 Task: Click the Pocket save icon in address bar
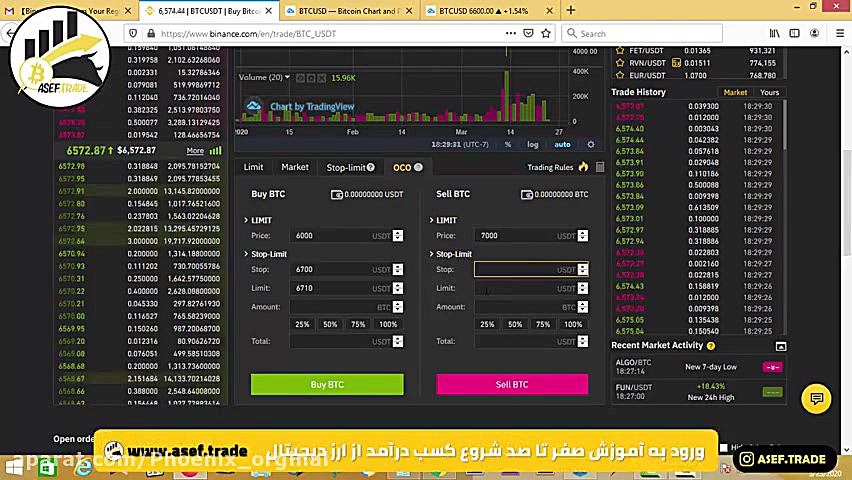click(528, 33)
